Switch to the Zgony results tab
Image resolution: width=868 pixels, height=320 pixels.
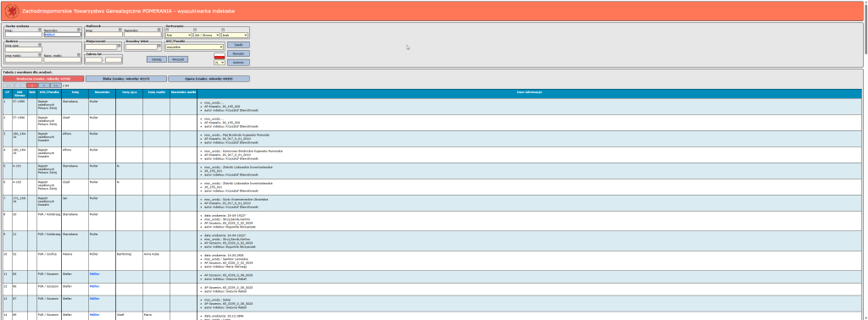(209, 79)
